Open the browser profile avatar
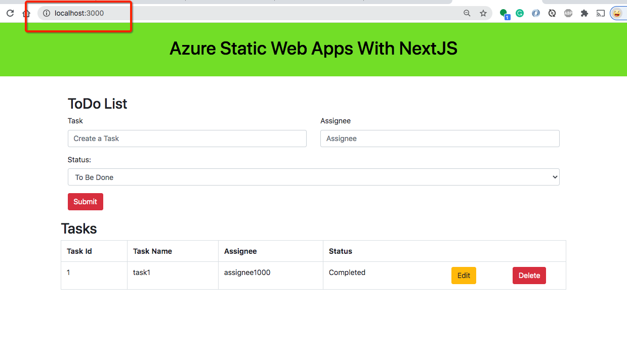The height and width of the screenshot is (364, 627). [617, 13]
